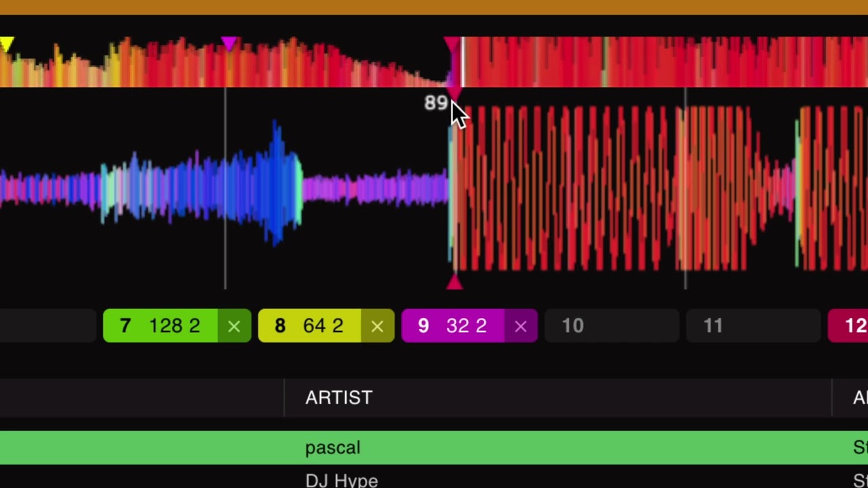This screenshot has width=868, height=488.
Task: Click the magenta cue marker on overview waveform
Action: [x=230, y=45]
